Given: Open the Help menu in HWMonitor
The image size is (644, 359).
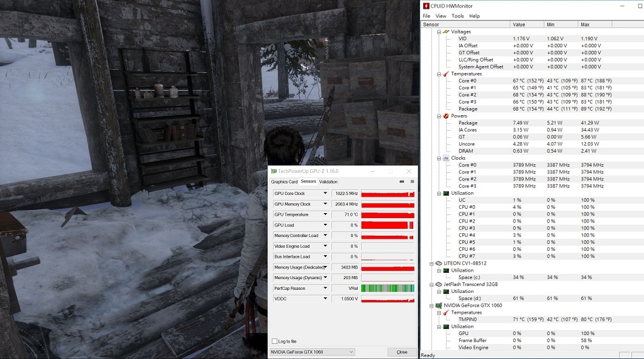Looking at the screenshot, I should pos(474,16).
